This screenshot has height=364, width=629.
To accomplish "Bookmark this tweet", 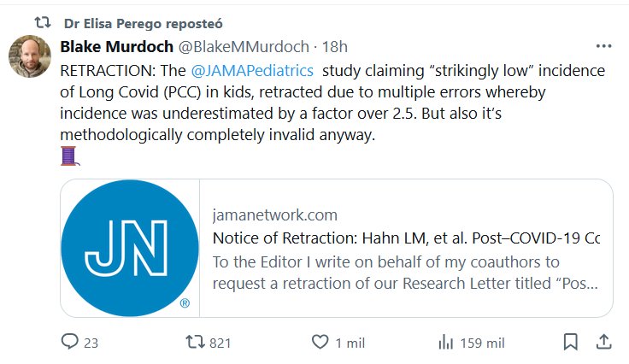I will pos(570,342).
